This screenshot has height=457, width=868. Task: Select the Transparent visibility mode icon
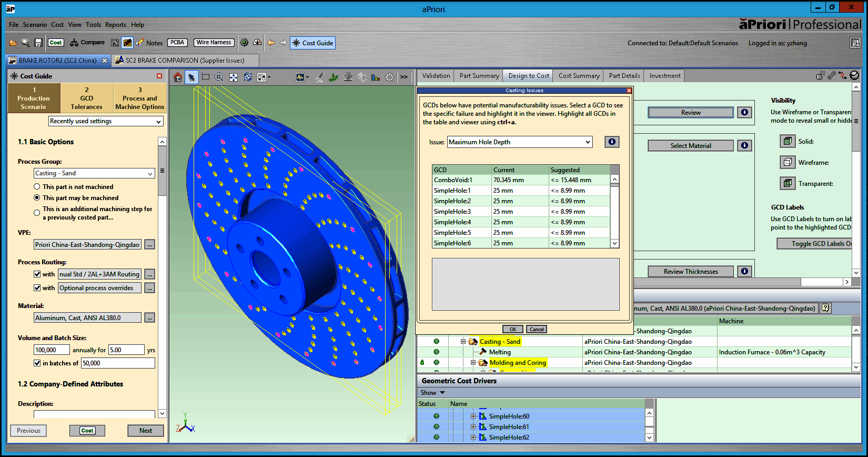787,183
